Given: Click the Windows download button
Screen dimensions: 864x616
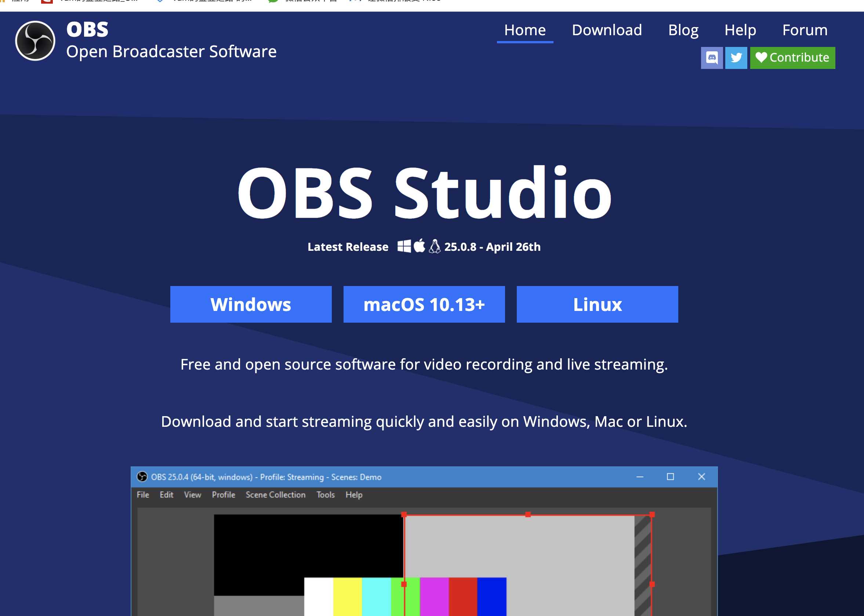Looking at the screenshot, I should [251, 305].
